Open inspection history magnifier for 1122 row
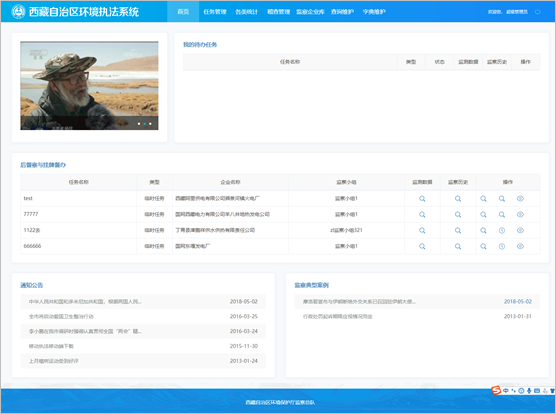The height and width of the screenshot is (414, 556). (458, 230)
